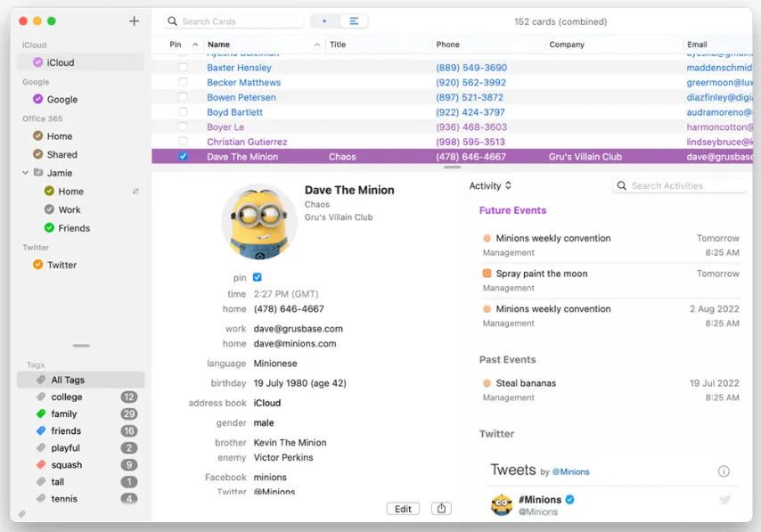Toggle the pin checkbox in card detail
The width and height of the screenshot is (761, 532).
point(258,277)
